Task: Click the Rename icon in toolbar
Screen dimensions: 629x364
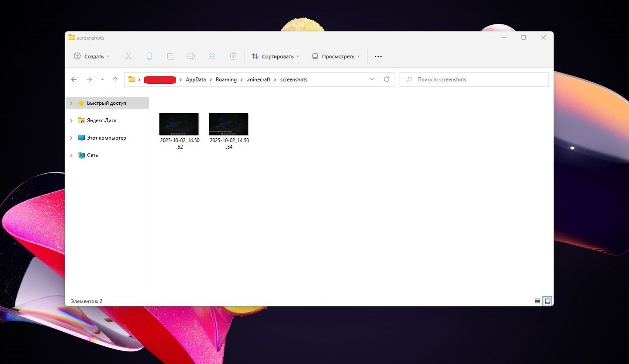Action: pyautogui.click(x=191, y=56)
